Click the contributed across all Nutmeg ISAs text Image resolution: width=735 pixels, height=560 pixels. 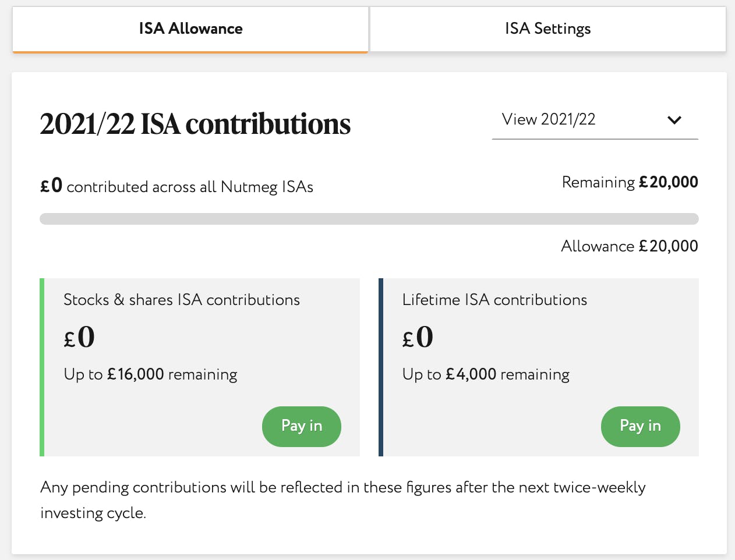(189, 187)
